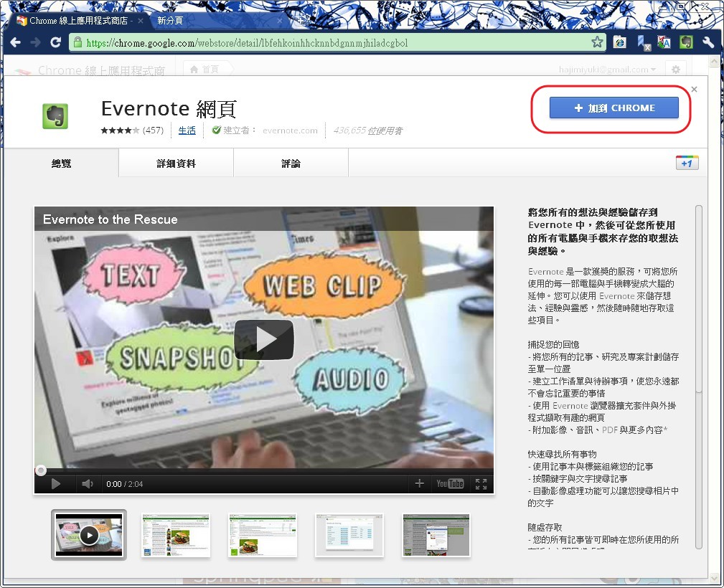
Task: Click the 436,655 位使用者 user count
Action: point(368,131)
